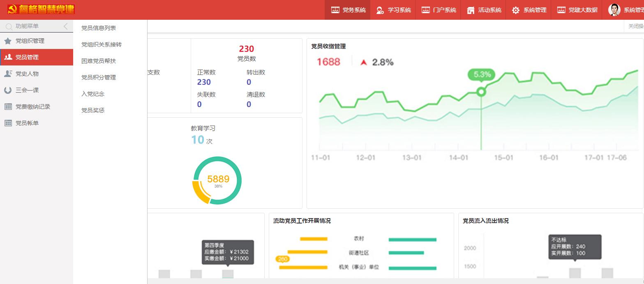Switch to the 党务系统 menu
This screenshot has height=284, width=644.
tap(347, 10)
